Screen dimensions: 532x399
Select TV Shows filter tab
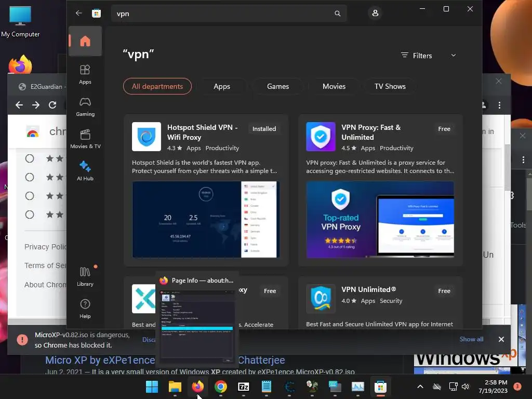[x=390, y=86]
